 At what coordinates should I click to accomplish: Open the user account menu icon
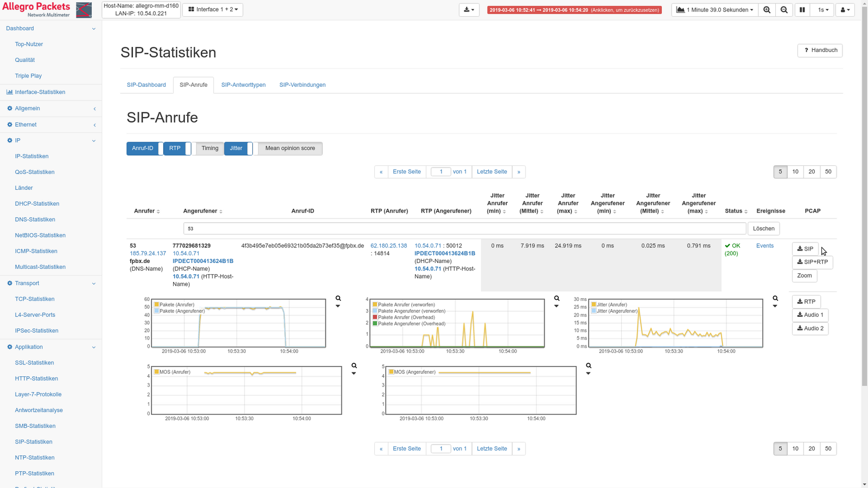tap(845, 10)
